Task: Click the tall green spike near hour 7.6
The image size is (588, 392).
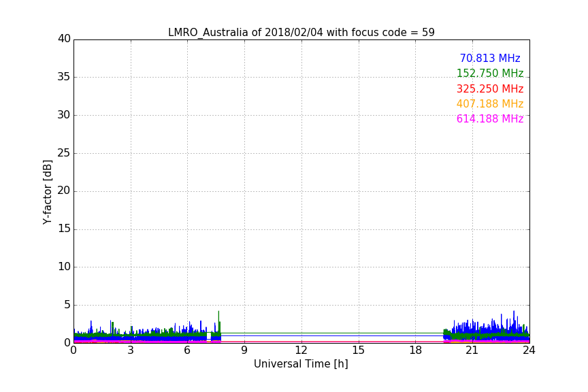Action: [218, 322]
